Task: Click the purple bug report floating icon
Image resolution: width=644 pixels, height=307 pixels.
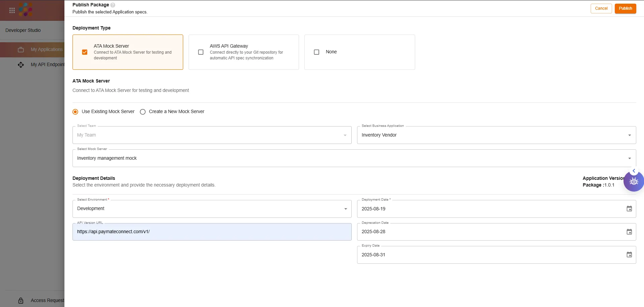Action: tap(634, 182)
